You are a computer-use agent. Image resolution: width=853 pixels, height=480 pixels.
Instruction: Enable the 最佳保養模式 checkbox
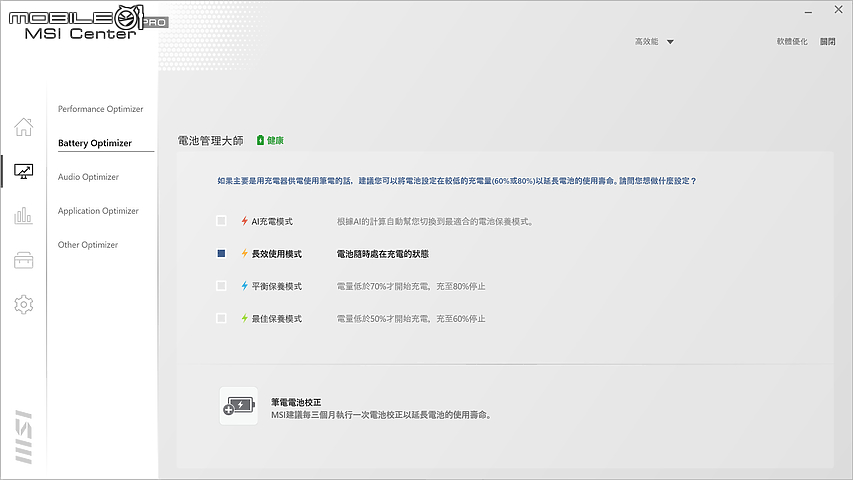click(x=221, y=318)
